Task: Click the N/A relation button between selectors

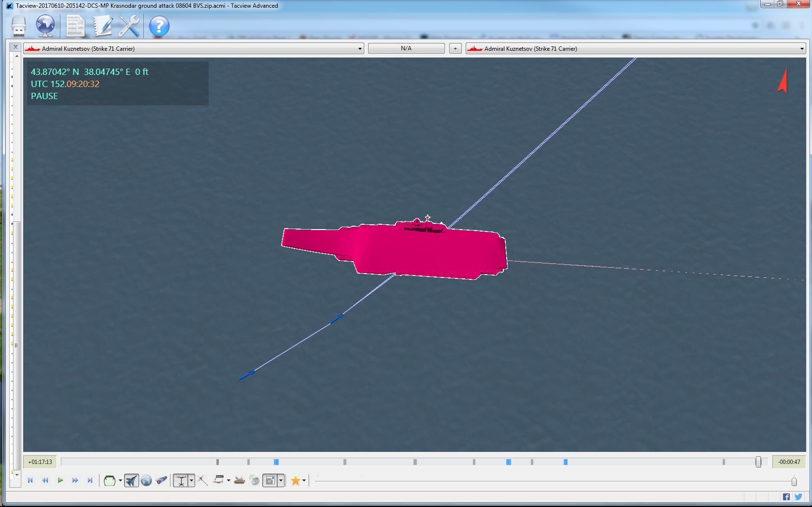Action: pyautogui.click(x=406, y=48)
